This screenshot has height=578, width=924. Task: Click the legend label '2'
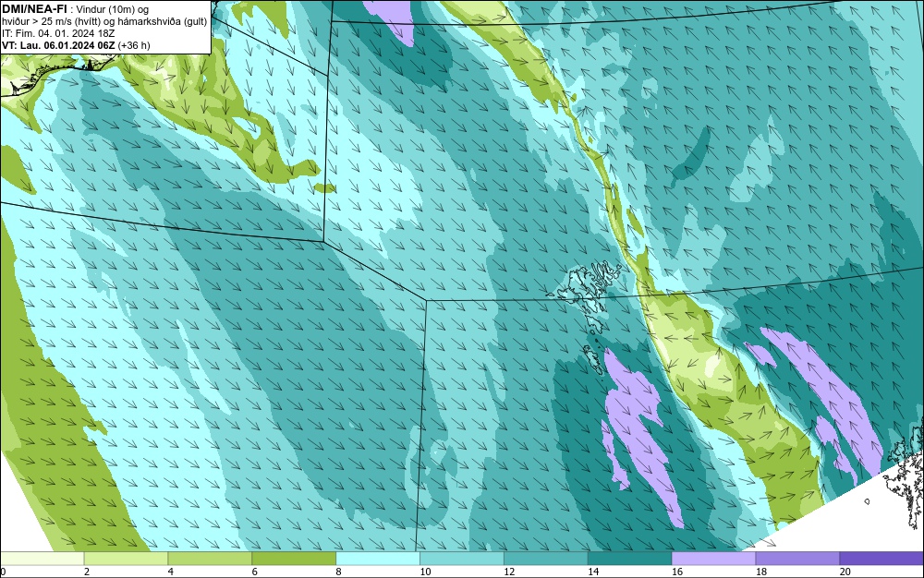87,572
